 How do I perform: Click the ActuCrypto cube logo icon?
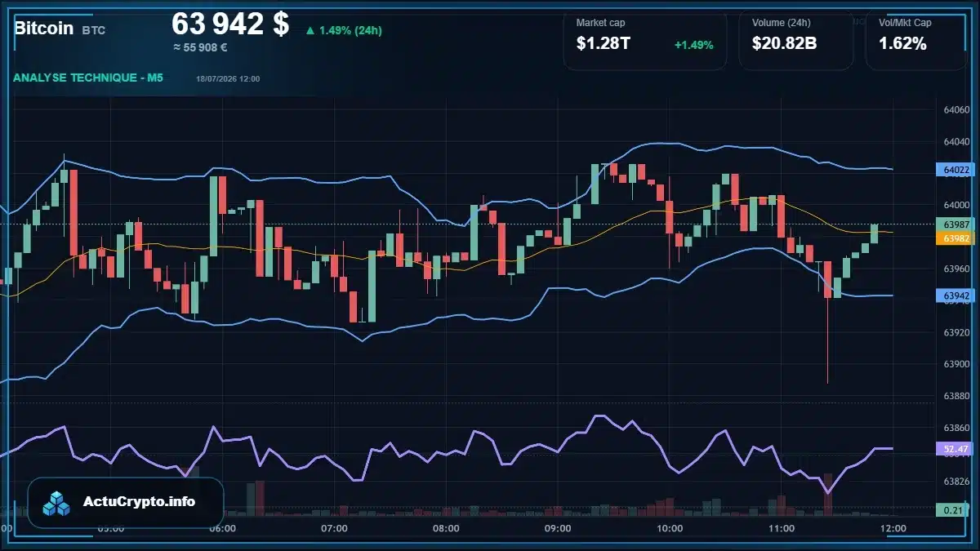coord(57,503)
